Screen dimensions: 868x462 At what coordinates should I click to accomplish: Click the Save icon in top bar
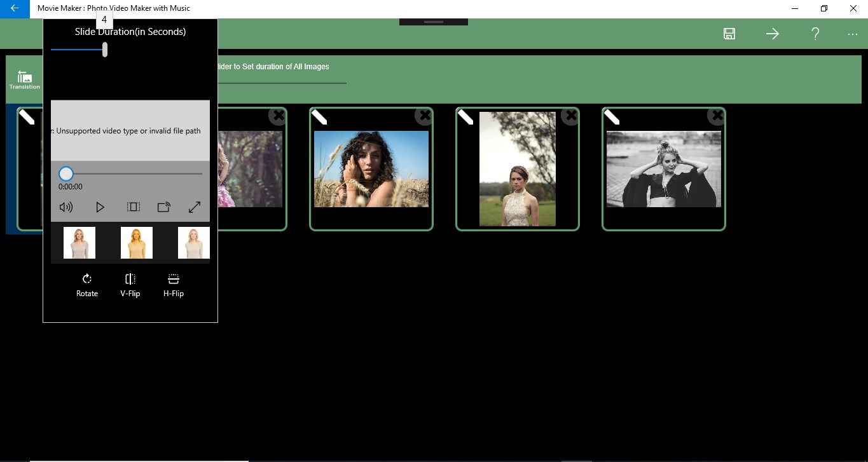click(729, 34)
